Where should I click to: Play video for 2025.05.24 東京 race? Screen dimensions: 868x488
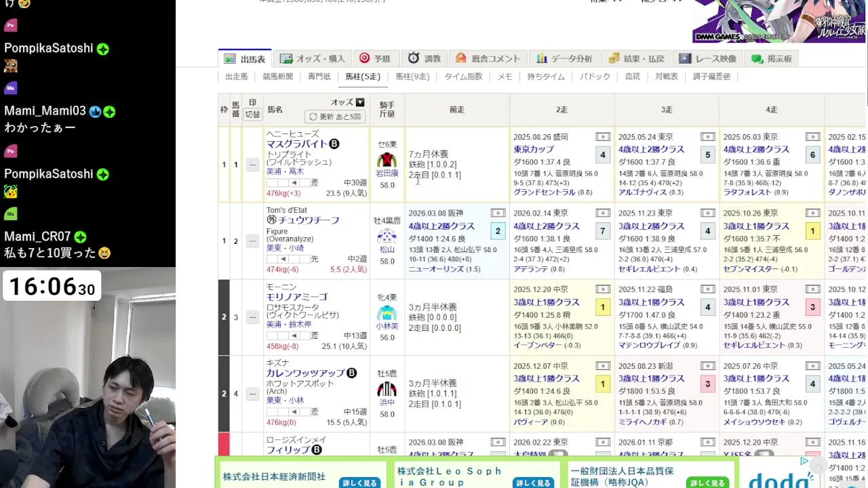708,137
